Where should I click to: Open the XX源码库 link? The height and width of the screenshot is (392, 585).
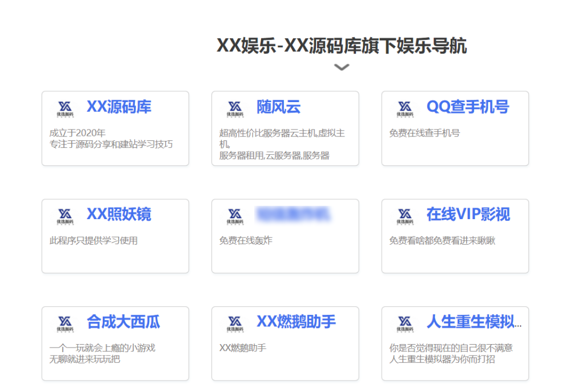[x=118, y=107]
